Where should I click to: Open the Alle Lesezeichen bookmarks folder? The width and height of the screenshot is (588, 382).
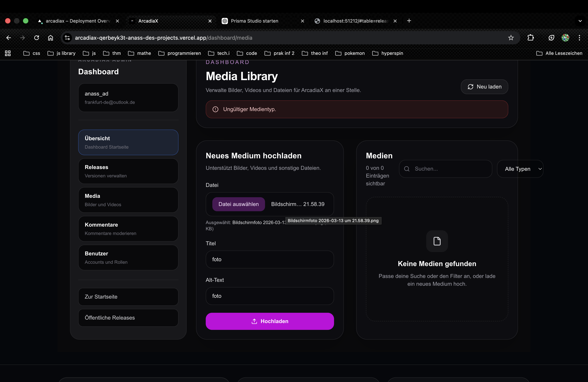pos(559,53)
